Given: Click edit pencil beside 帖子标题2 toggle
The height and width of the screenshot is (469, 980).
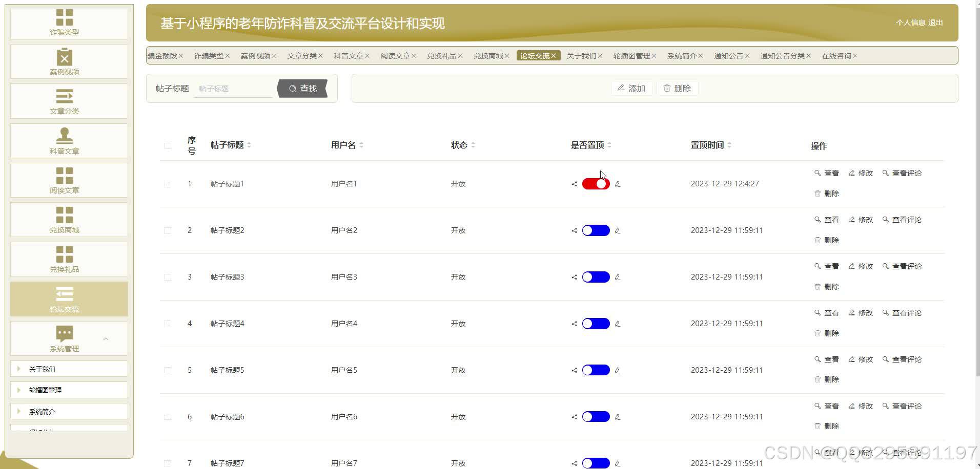Looking at the screenshot, I should [x=618, y=230].
